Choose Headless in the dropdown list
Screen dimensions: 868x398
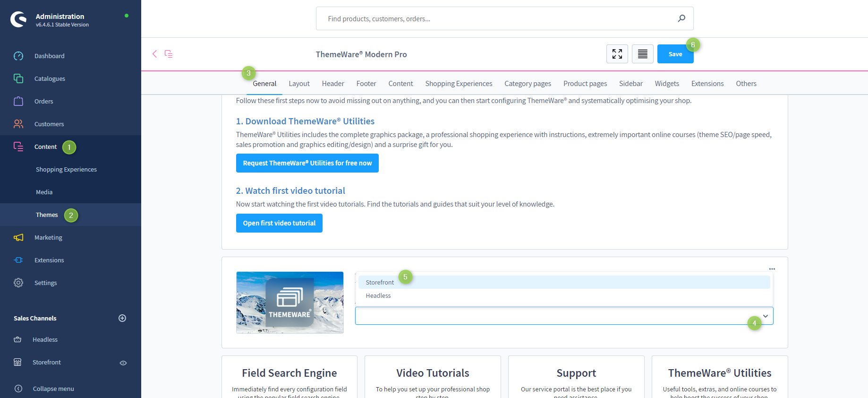[564, 295]
